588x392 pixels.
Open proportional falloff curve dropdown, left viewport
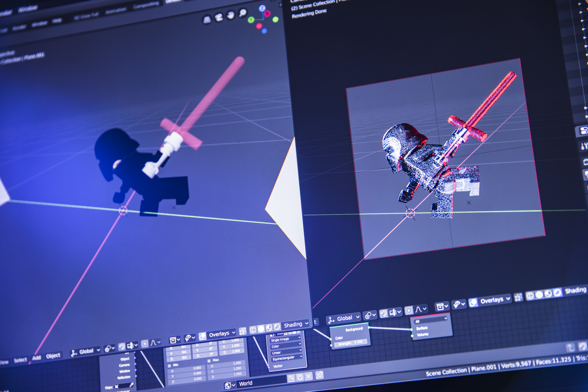(x=155, y=343)
